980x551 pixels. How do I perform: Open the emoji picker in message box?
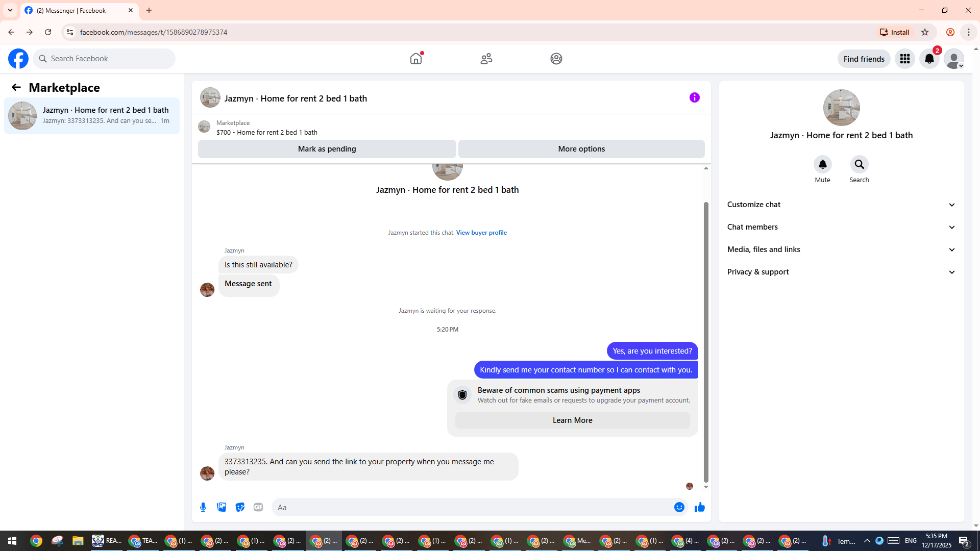(679, 507)
